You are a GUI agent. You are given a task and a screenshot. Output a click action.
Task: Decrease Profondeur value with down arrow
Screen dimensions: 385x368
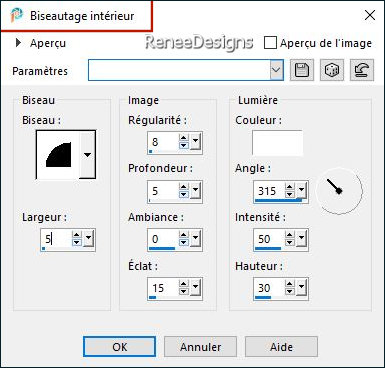coord(183,194)
